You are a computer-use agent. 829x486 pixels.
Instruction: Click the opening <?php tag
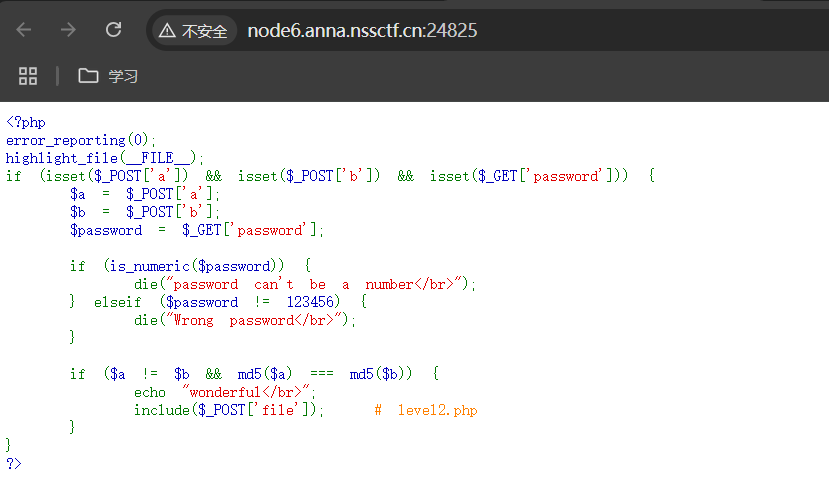26,122
